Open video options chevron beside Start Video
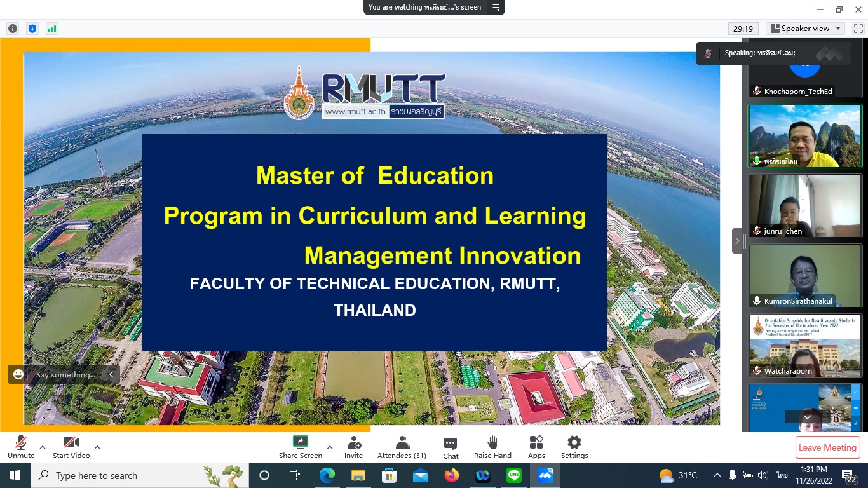This screenshot has height=488, width=868. 97,447
